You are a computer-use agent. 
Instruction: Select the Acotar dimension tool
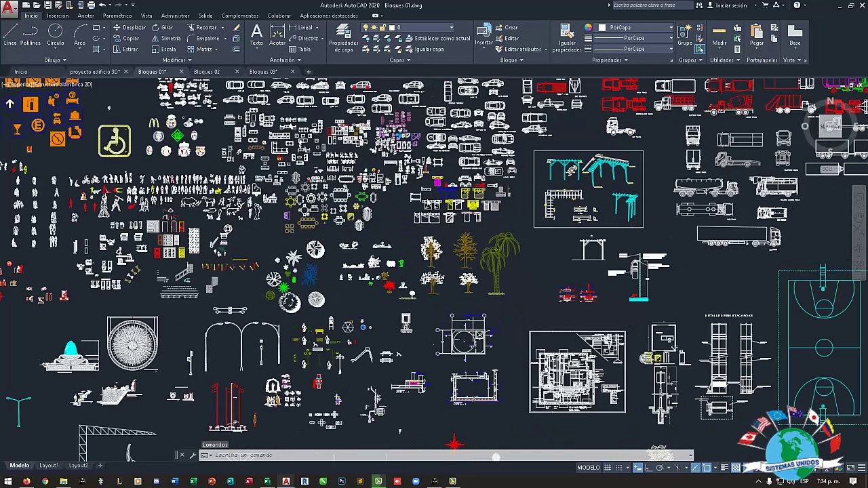tap(277, 35)
